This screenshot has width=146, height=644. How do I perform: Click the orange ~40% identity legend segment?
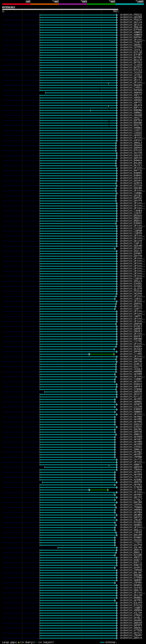[45, 4]
